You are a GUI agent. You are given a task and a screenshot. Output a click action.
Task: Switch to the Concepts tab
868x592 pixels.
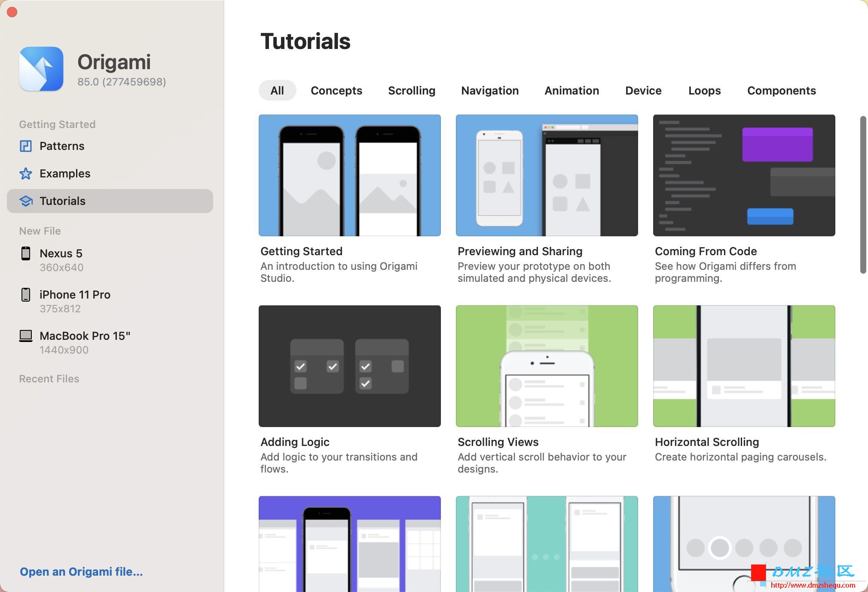[336, 91]
